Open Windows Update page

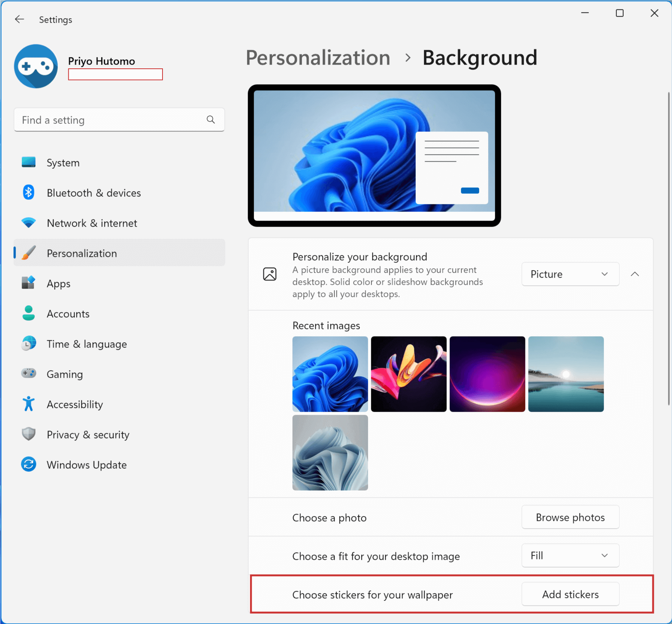coord(119,465)
